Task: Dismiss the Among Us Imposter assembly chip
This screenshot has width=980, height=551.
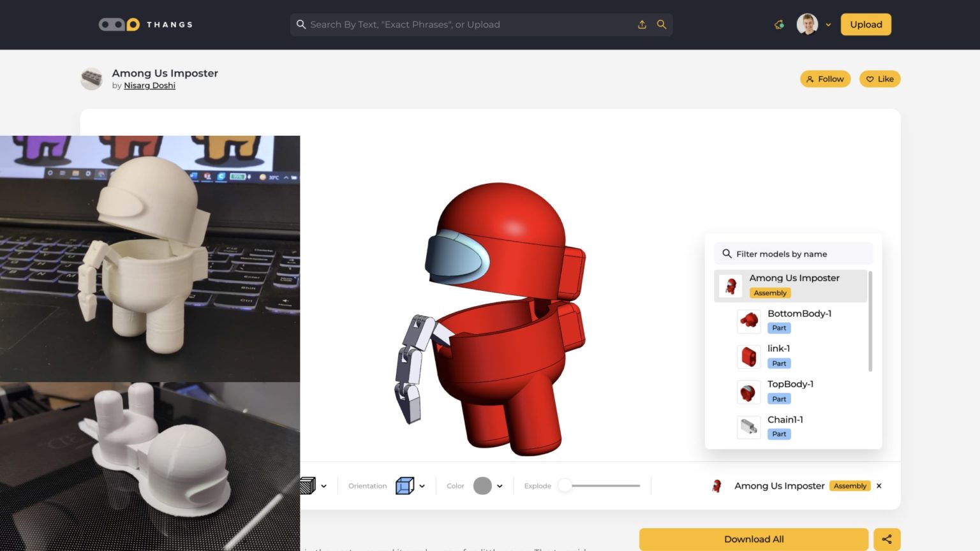Action: pos(879,485)
